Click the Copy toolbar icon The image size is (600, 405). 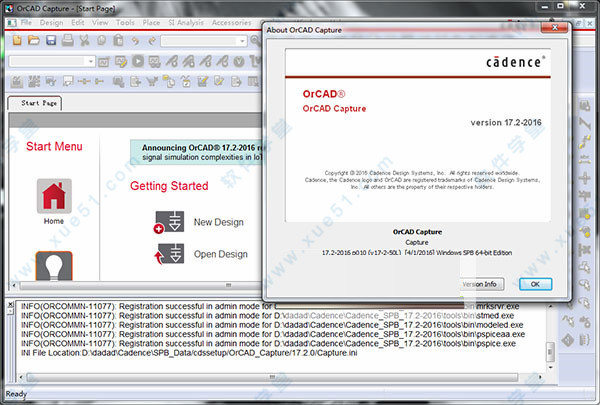(x=101, y=40)
